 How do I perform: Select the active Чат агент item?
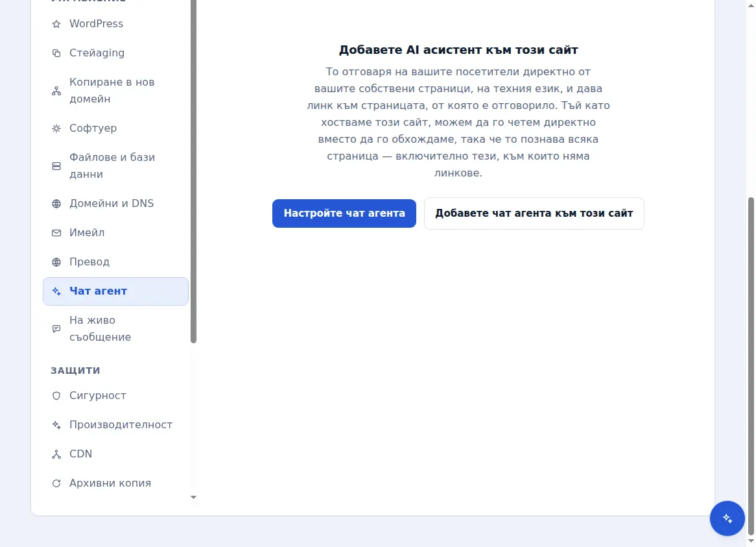[115, 291]
